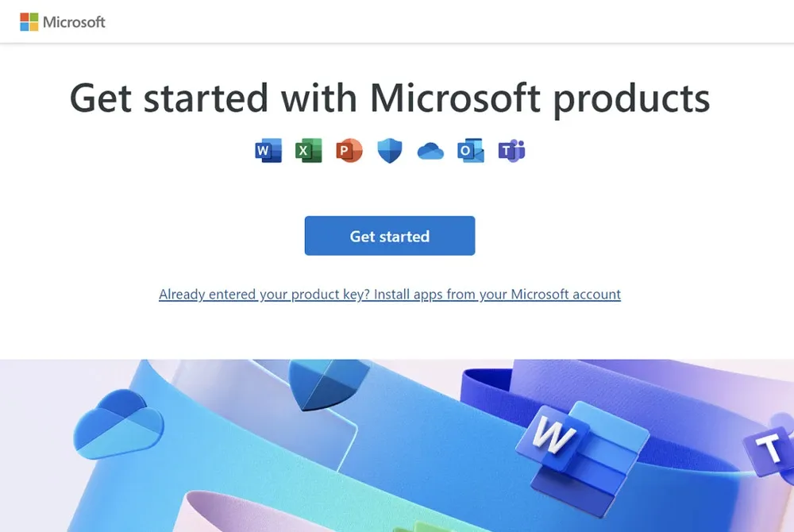Viewport: 794px width, 532px height.
Task: Select the Word app icon
Action: [x=268, y=150]
